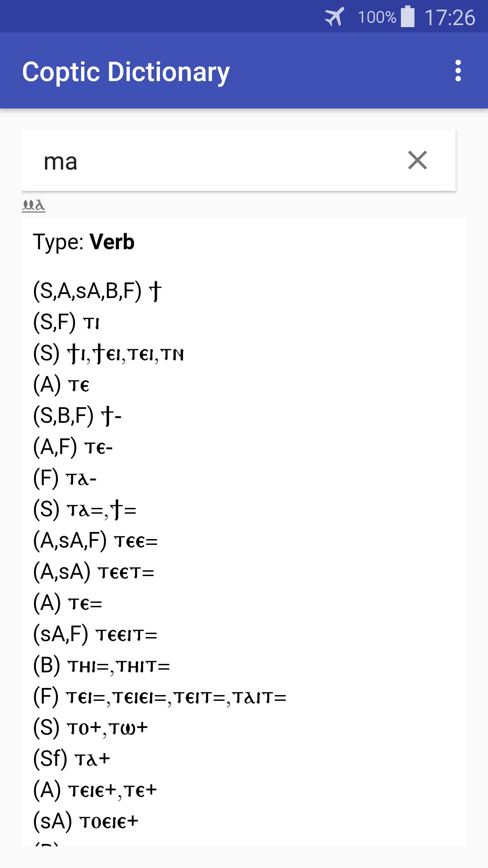Tap the (S,F) ⲧⲓ entry
The image size is (488, 868).
pyautogui.click(x=66, y=322)
